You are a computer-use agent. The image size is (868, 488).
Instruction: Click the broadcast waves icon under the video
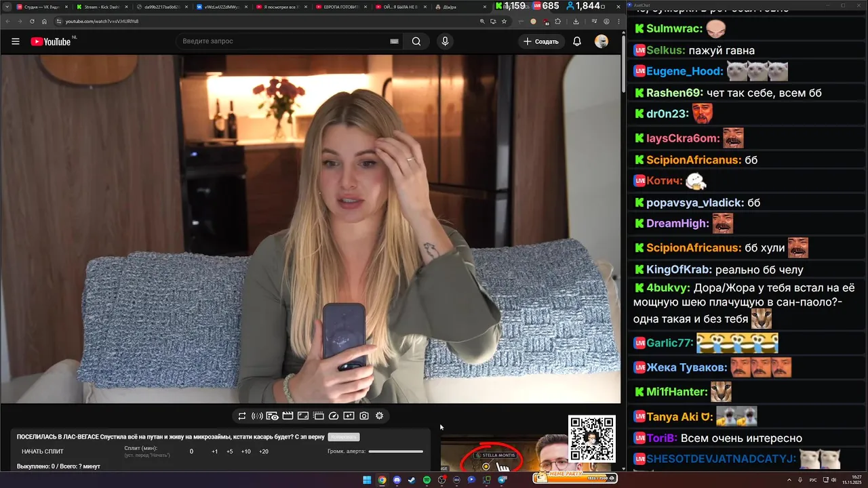257,416
